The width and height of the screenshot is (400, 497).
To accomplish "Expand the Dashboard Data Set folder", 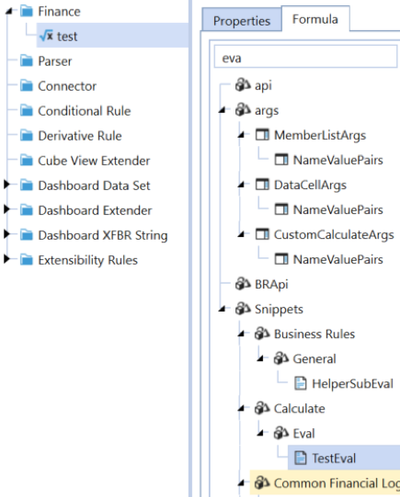I will (6, 184).
